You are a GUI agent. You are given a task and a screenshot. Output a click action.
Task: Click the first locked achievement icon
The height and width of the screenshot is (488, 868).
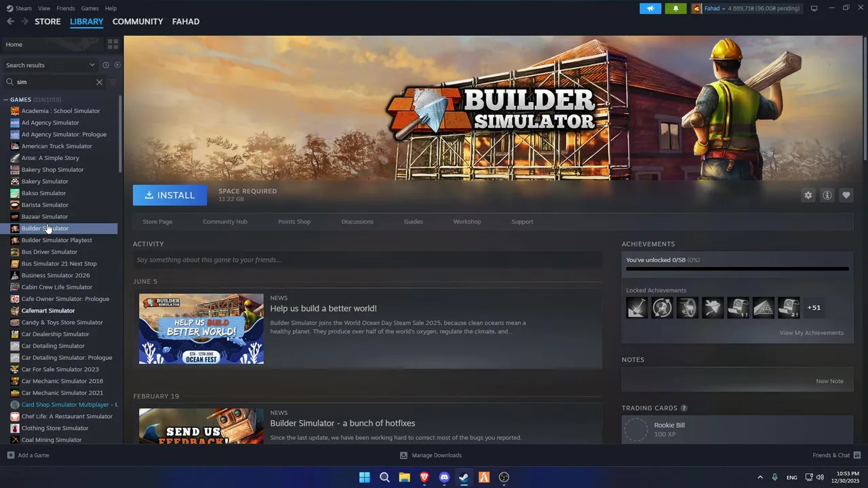[x=637, y=308]
